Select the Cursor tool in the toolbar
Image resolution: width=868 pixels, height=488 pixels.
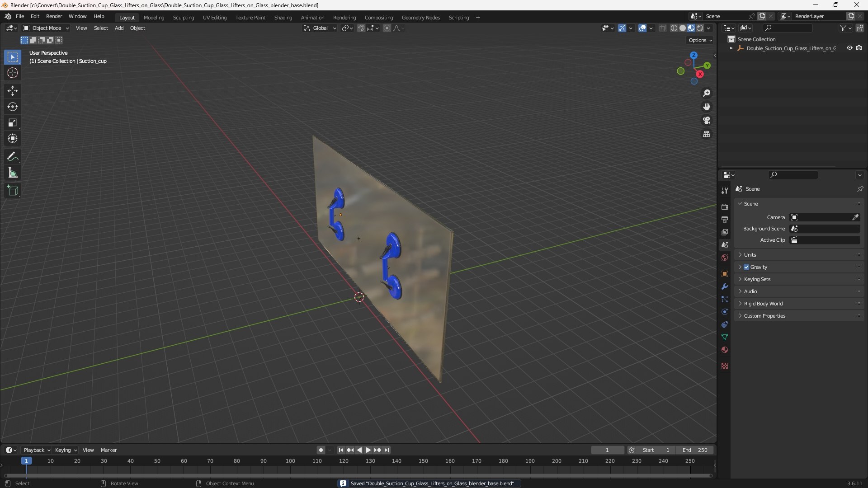[x=13, y=73]
